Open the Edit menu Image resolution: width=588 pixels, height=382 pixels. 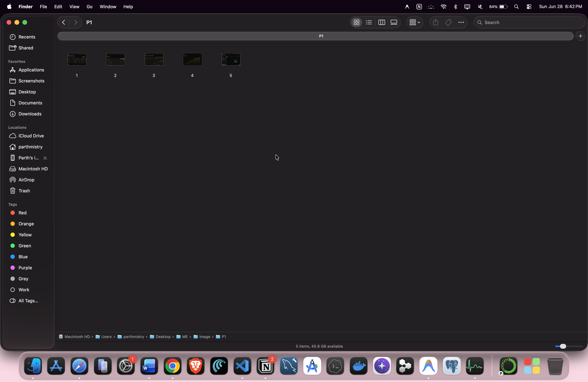click(58, 7)
